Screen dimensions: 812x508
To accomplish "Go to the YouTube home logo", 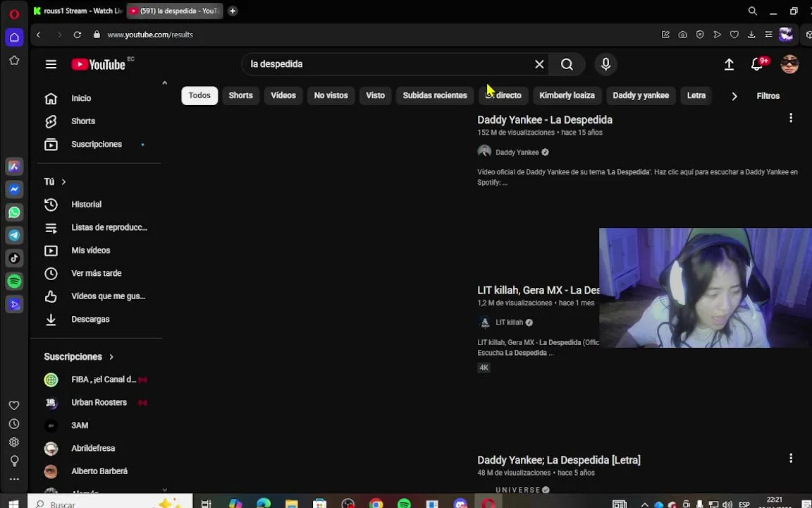I will coord(99,64).
